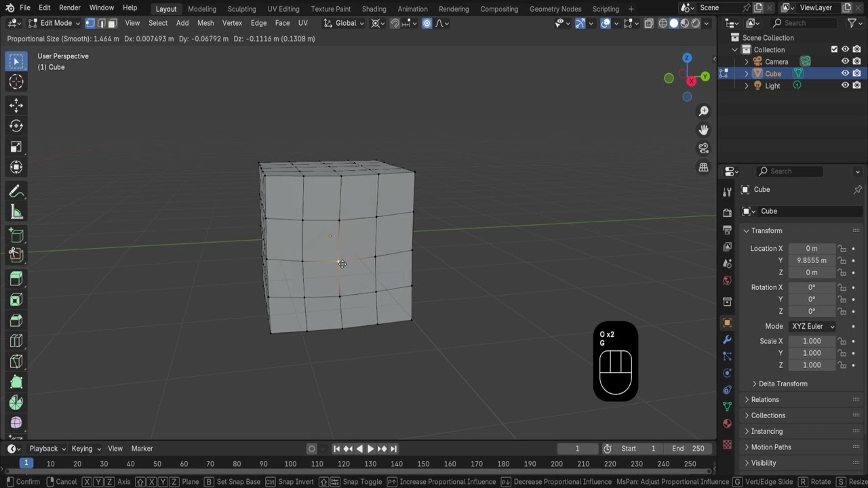Viewport: 868px width, 488px height.
Task: Select the Smooth tool
Action: (16, 423)
